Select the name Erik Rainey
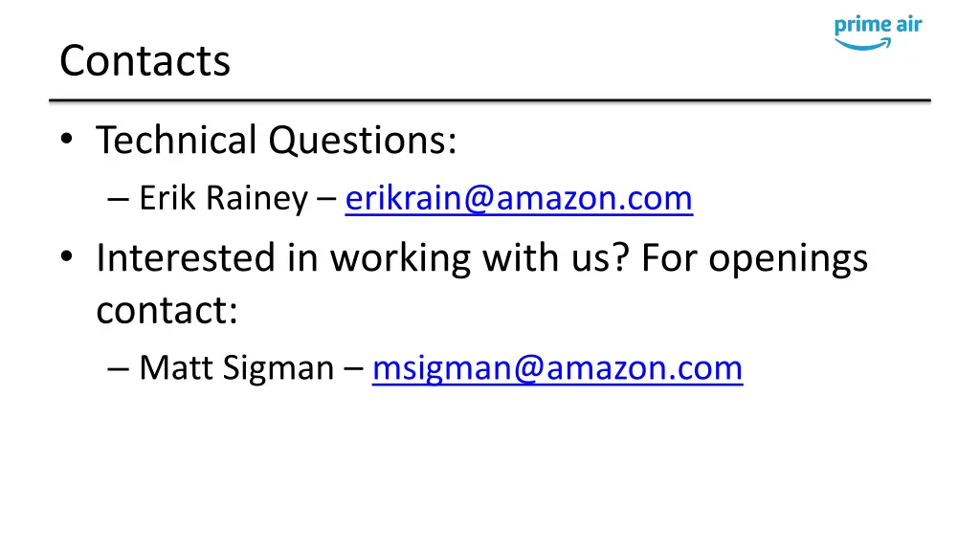The height and width of the screenshot is (551, 980). pyautogui.click(x=223, y=199)
